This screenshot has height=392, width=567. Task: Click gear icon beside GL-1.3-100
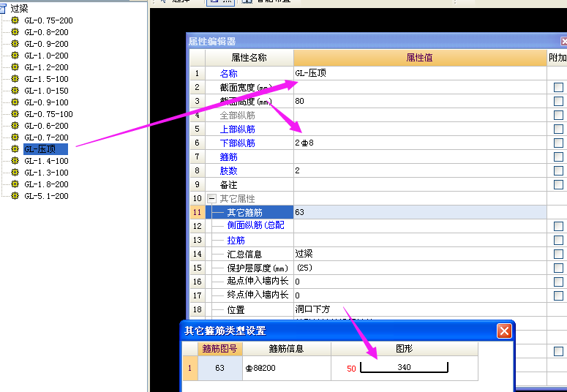pyautogui.click(x=15, y=172)
